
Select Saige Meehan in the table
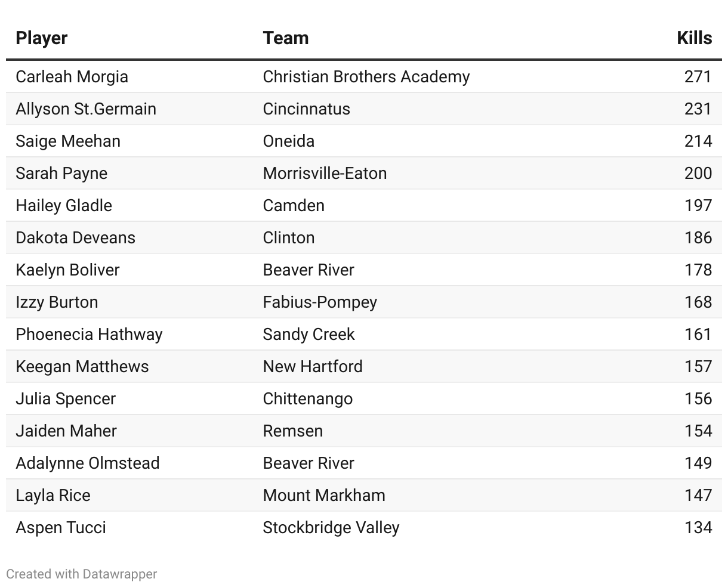point(68,141)
